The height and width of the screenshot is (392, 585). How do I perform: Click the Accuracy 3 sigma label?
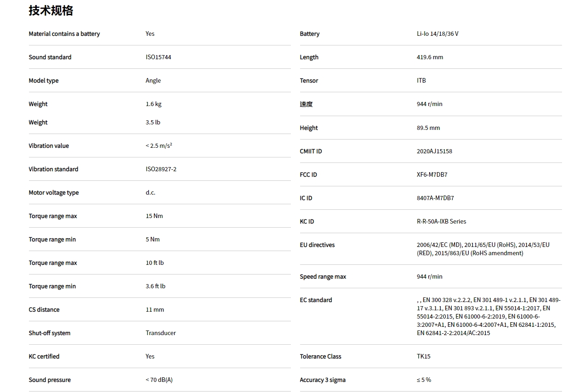click(x=323, y=380)
